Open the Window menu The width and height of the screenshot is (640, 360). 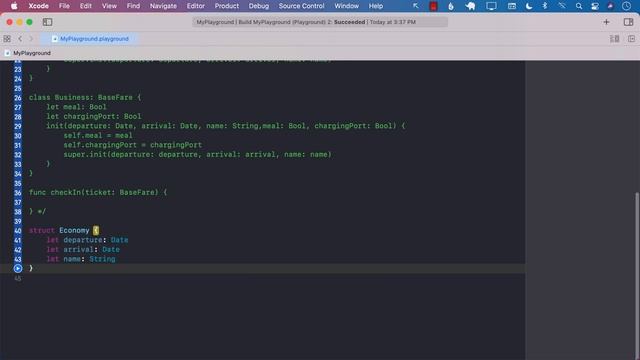(347, 6)
